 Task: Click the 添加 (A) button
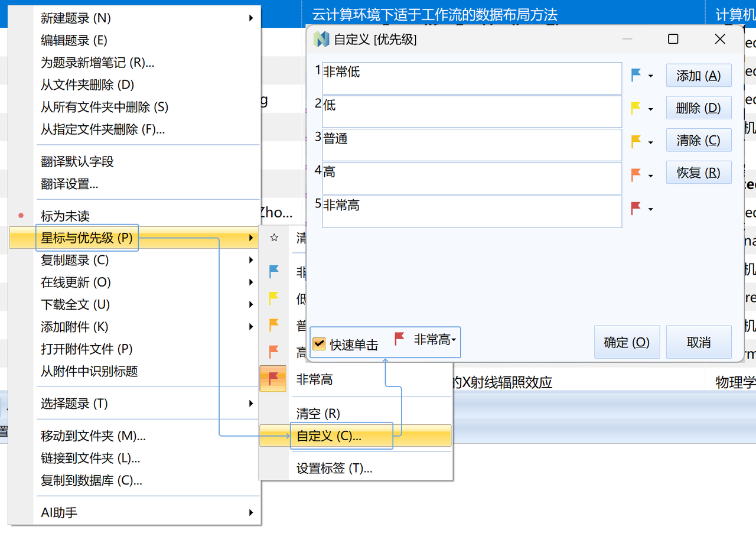[x=699, y=76]
